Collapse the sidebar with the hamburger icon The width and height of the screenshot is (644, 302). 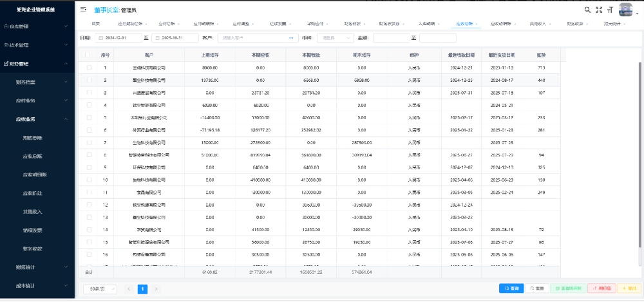point(84,10)
